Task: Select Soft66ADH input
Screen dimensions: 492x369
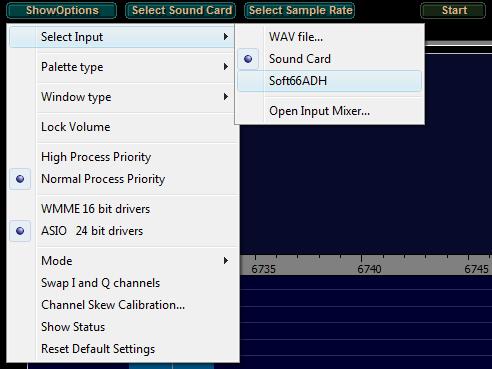Action: tap(330, 81)
